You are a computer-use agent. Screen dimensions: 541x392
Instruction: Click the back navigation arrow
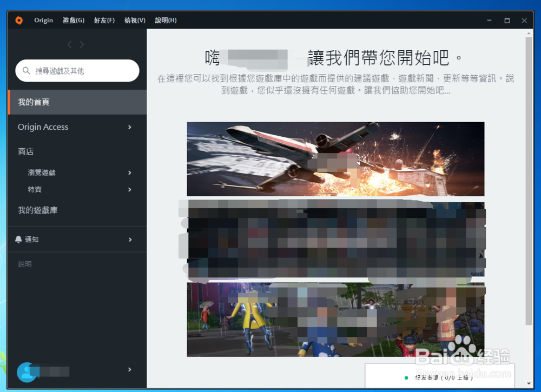point(69,44)
